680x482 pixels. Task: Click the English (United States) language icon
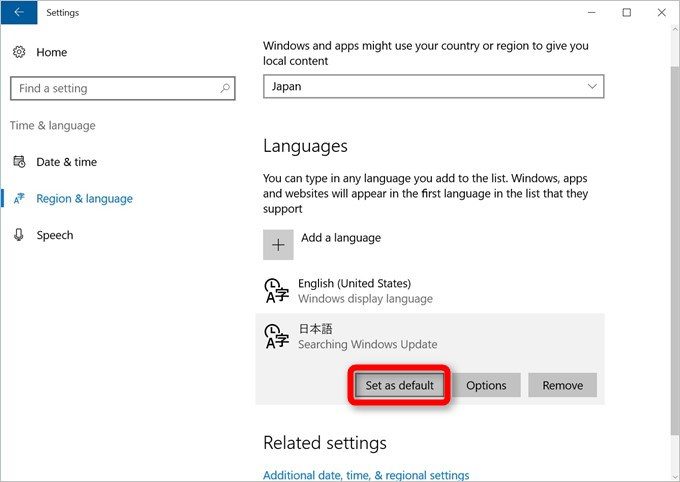click(276, 291)
